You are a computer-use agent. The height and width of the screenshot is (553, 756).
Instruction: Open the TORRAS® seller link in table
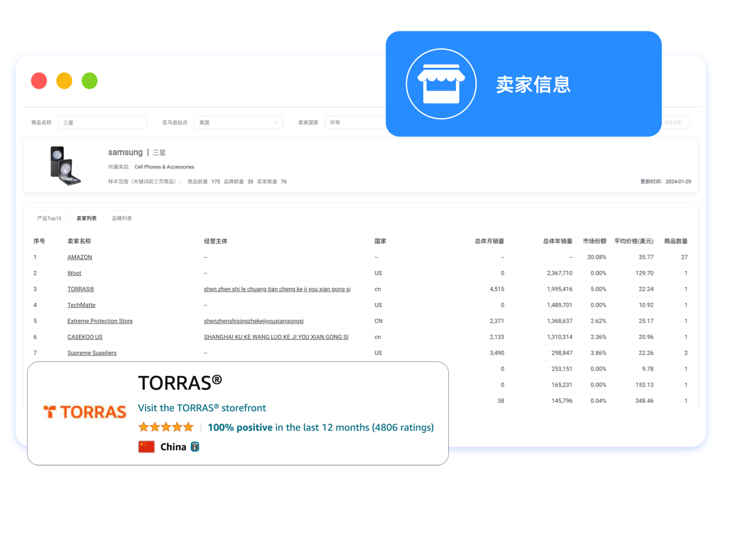[x=80, y=289]
